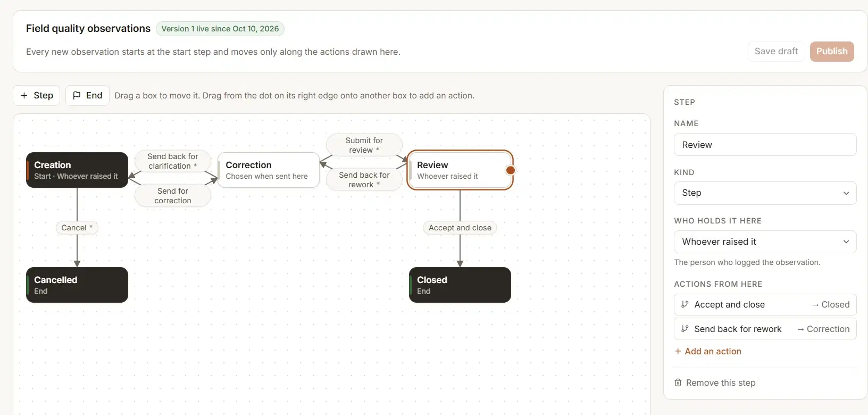Click the Send back for rework canvas label
868x415 pixels.
tap(364, 180)
